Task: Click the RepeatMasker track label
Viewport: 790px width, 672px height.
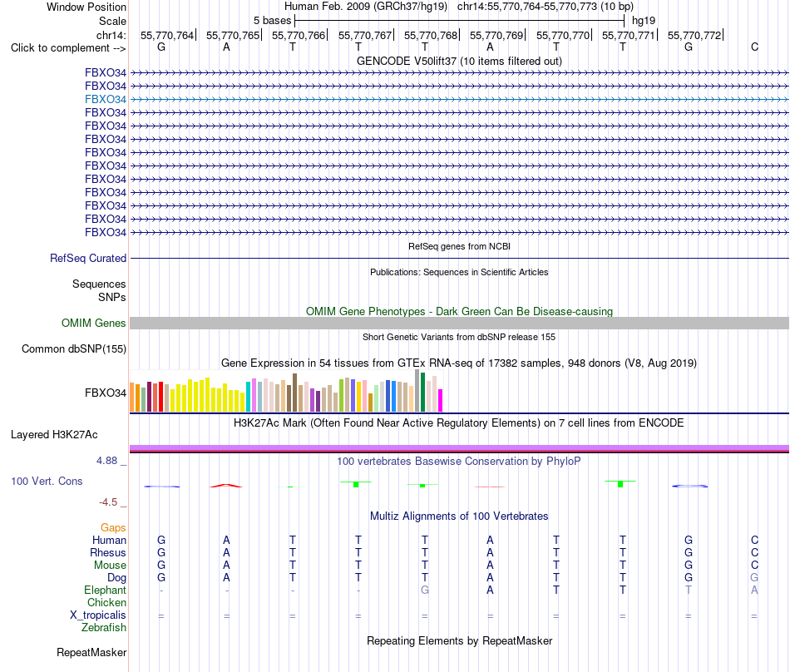Action: pos(91,652)
